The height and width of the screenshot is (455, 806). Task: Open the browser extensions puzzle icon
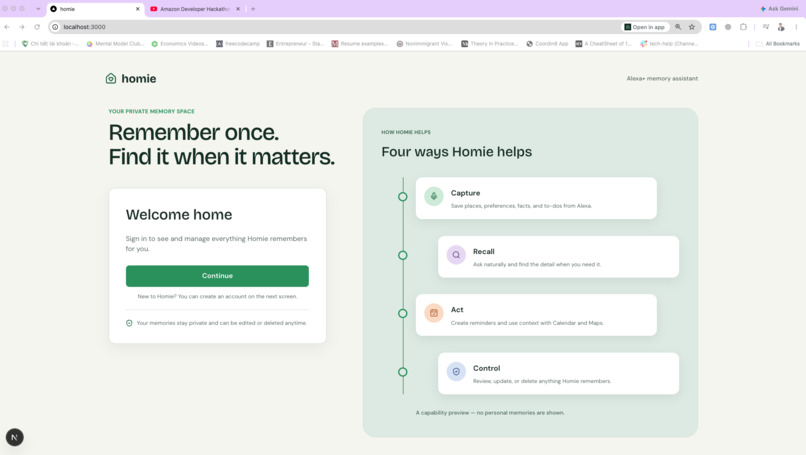tap(743, 27)
